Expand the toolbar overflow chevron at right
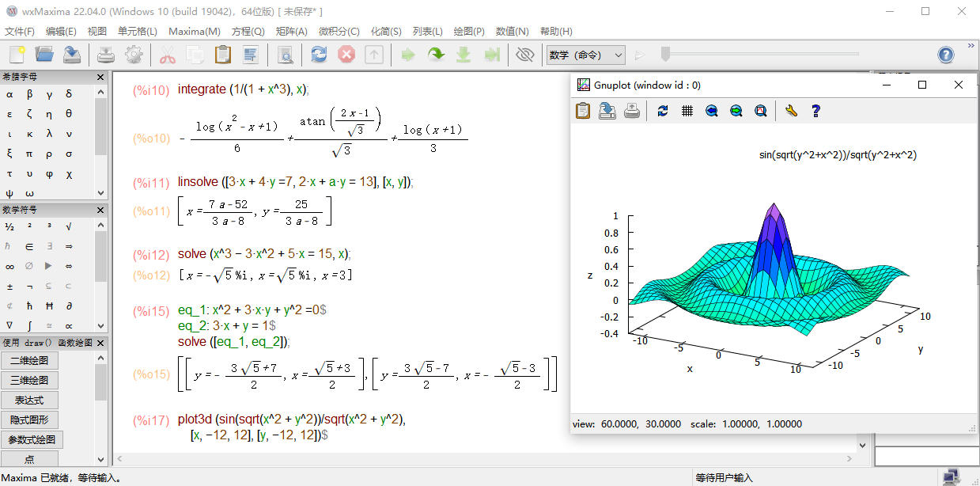Image resolution: width=980 pixels, height=486 pixels. [x=971, y=46]
